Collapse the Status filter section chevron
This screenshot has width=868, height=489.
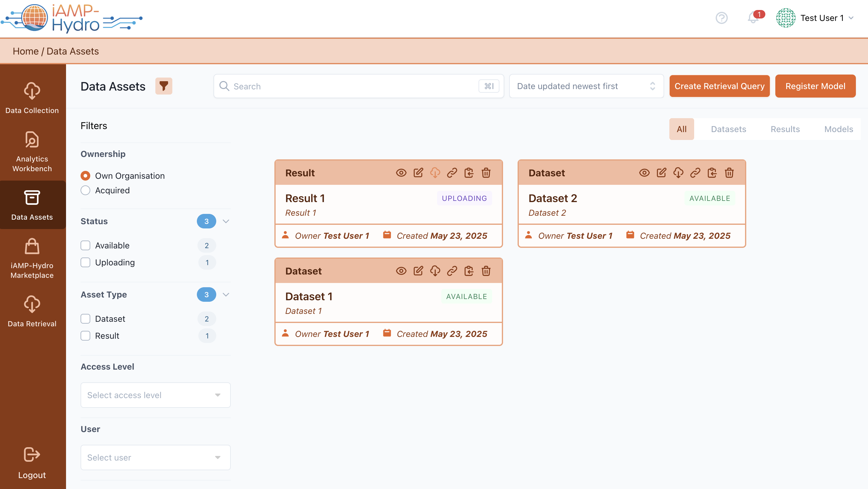226,221
